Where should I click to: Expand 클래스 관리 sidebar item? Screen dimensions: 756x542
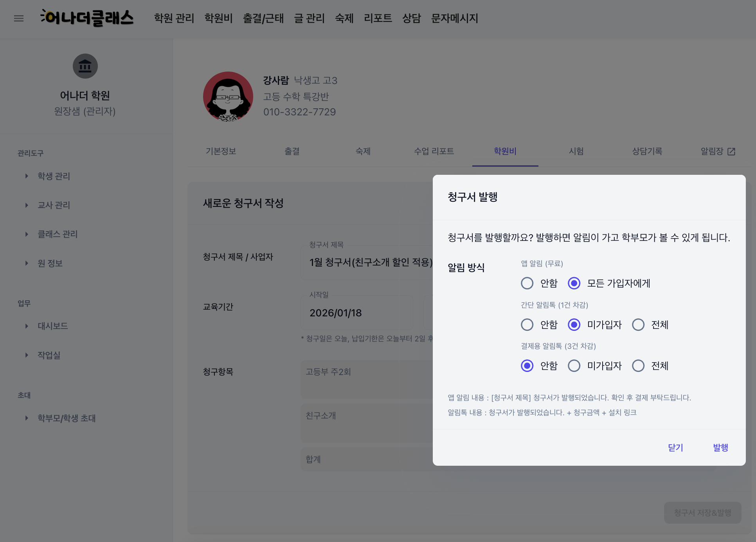tap(58, 234)
